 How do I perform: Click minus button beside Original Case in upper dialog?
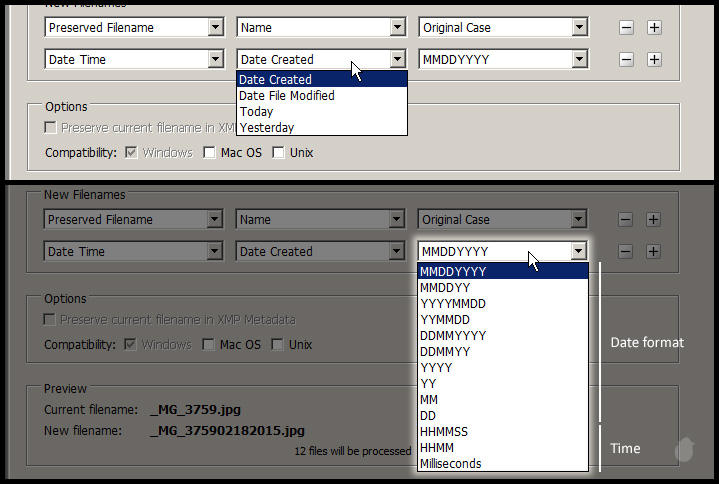pos(626,28)
